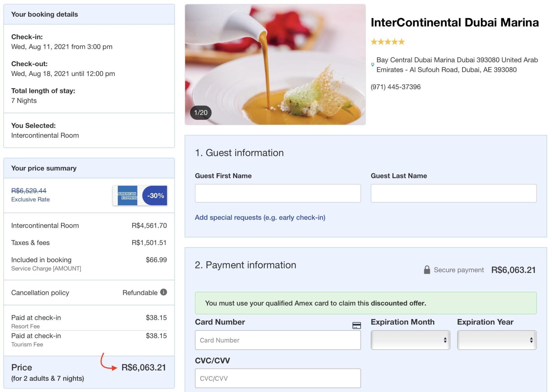The height and width of the screenshot is (392, 552).
Task: Click the American Express card logo
Action: [127, 196]
